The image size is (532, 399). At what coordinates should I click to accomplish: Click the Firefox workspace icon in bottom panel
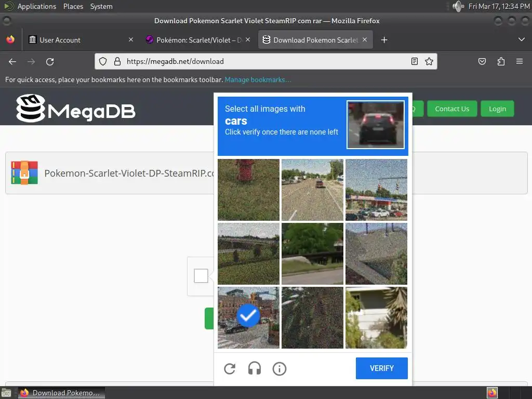tap(492, 393)
